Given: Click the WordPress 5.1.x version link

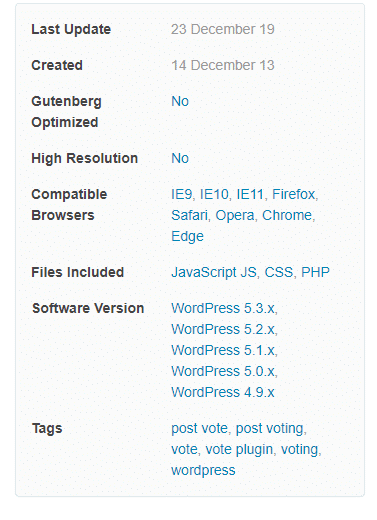Looking at the screenshot, I should [223, 350].
